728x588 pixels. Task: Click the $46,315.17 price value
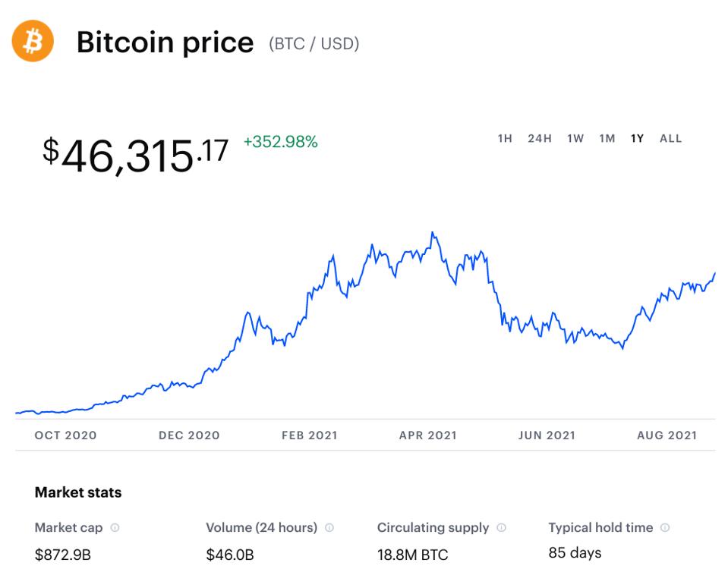135,153
